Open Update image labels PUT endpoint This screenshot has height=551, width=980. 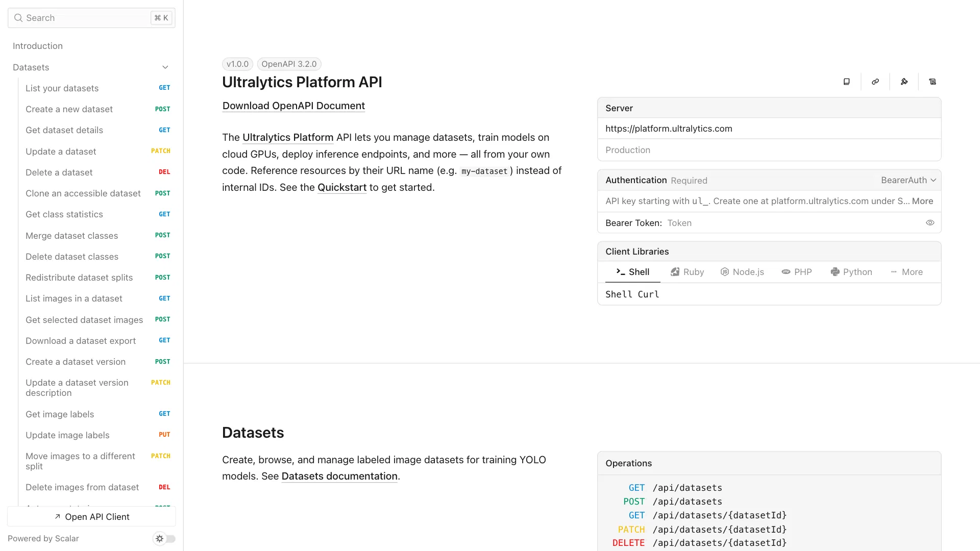98,435
